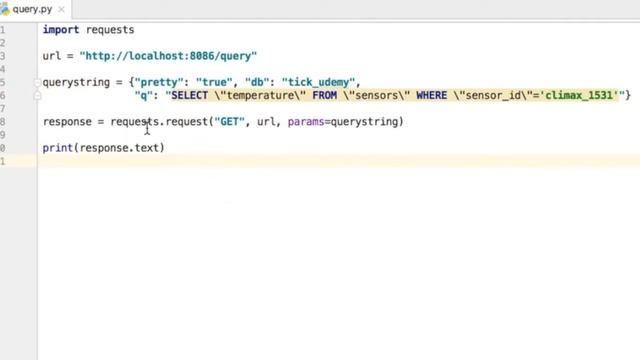
Task: Click "sensor_id" in the SQL query
Action: pos(493,96)
